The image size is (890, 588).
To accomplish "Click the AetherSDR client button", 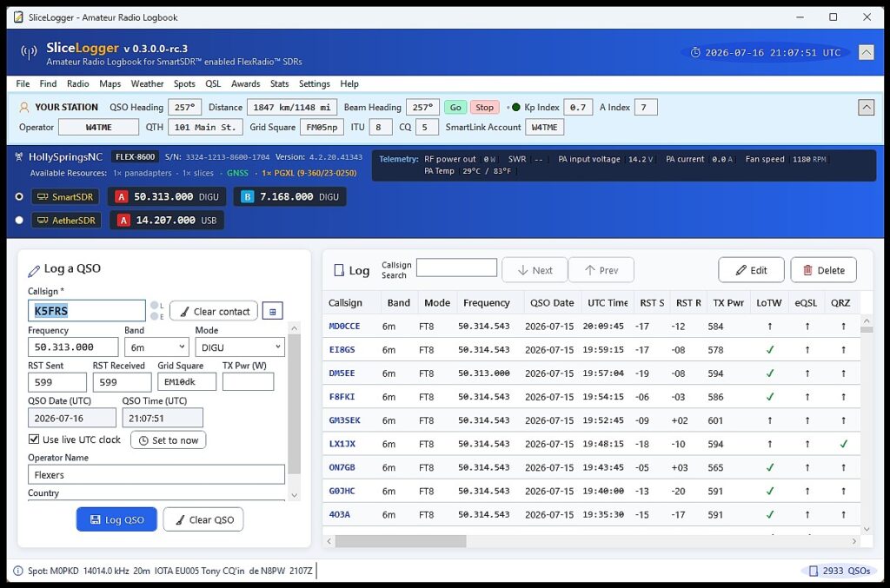I will (66, 220).
